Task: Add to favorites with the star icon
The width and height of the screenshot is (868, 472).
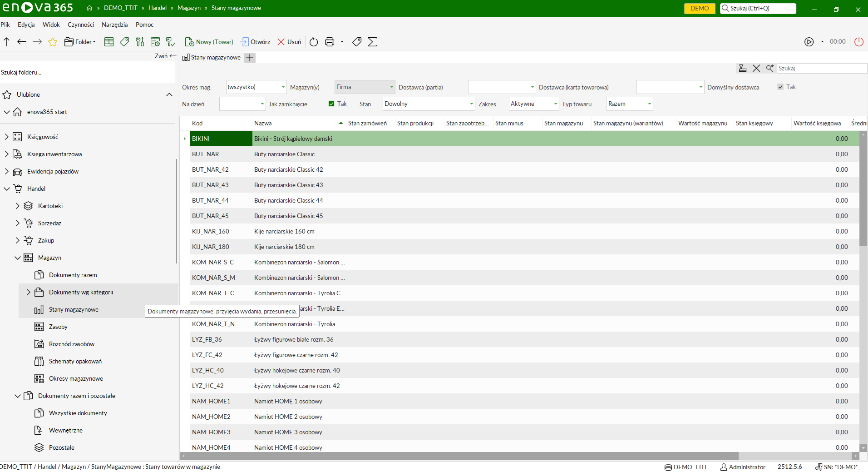Action: (53, 42)
